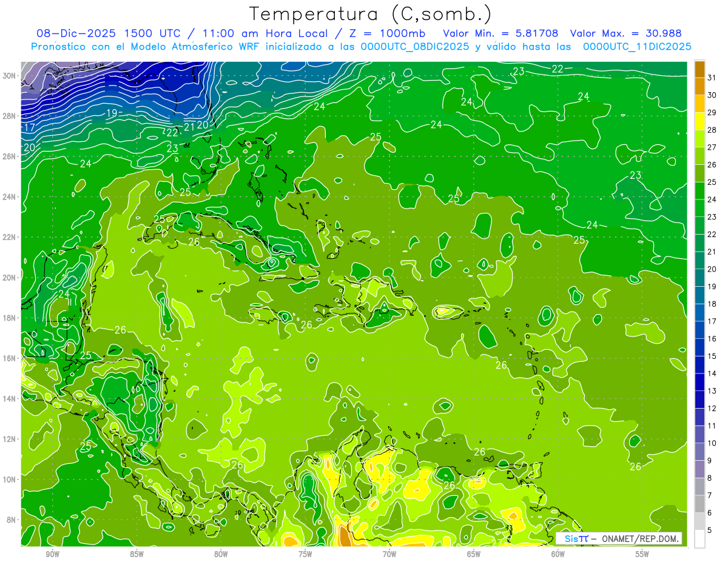Click the longitude label '85W'
The width and height of the screenshot is (728, 562).
click(x=136, y=554)
